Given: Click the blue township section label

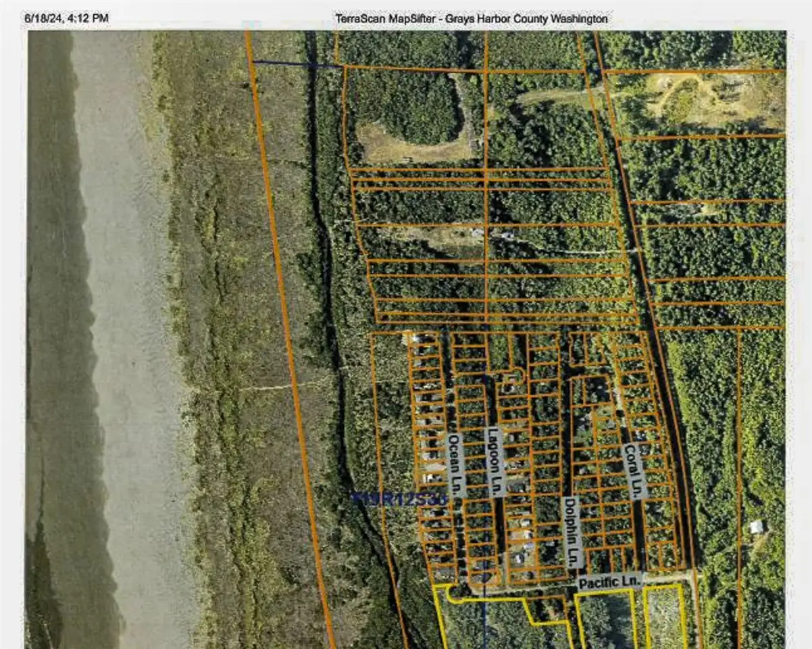Looking at the screenshot, I should click(400, 499).
